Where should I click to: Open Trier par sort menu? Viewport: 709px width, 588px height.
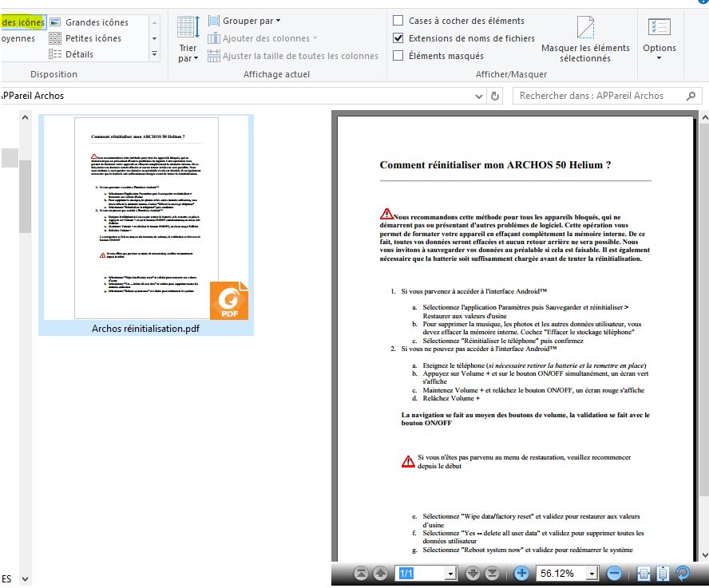[x=188, y=39]
